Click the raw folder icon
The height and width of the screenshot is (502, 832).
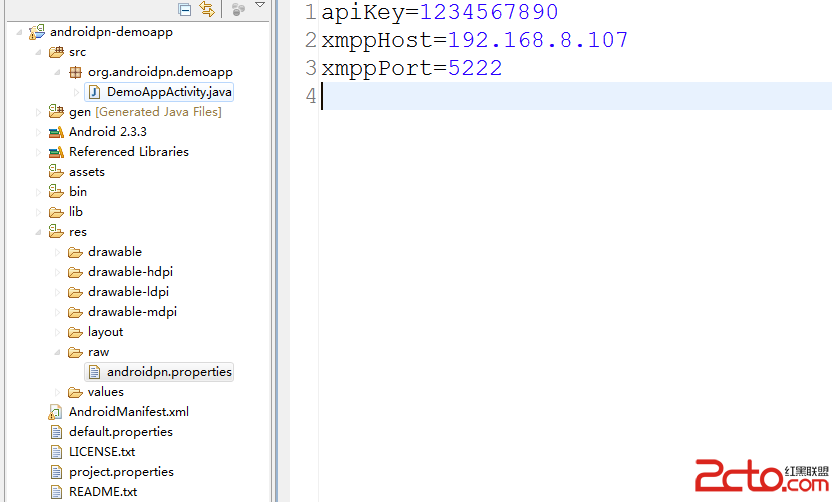click(75, 353)
